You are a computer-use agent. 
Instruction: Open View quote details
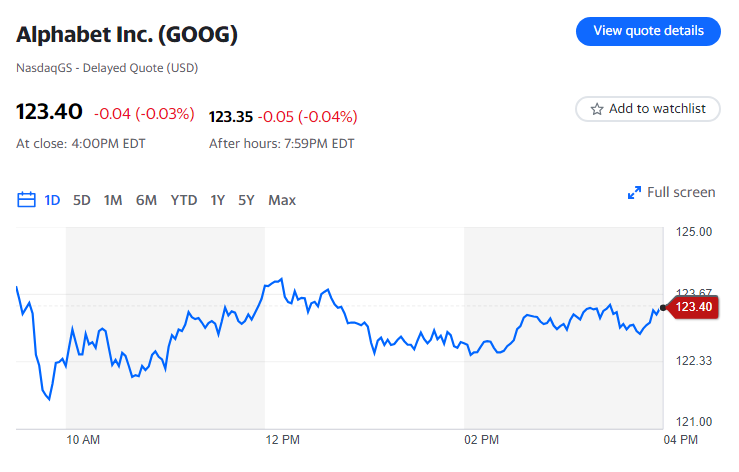(x=648, y=31)
